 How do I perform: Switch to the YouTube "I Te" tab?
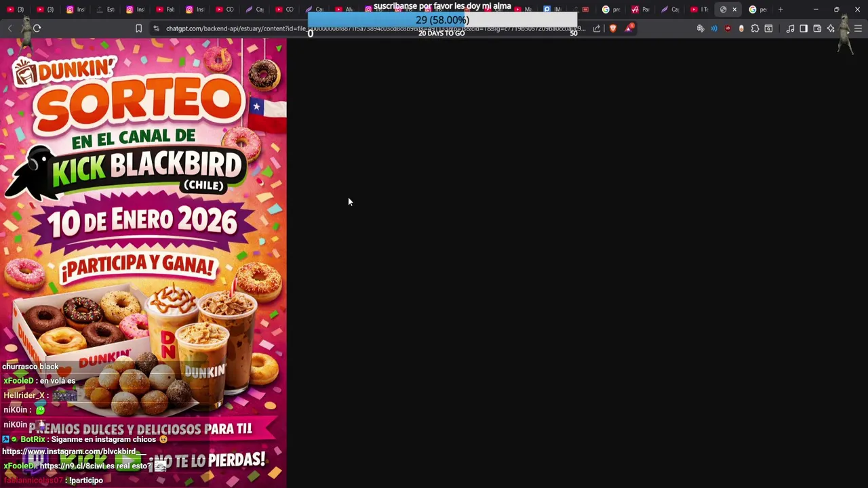click(698, 9)
